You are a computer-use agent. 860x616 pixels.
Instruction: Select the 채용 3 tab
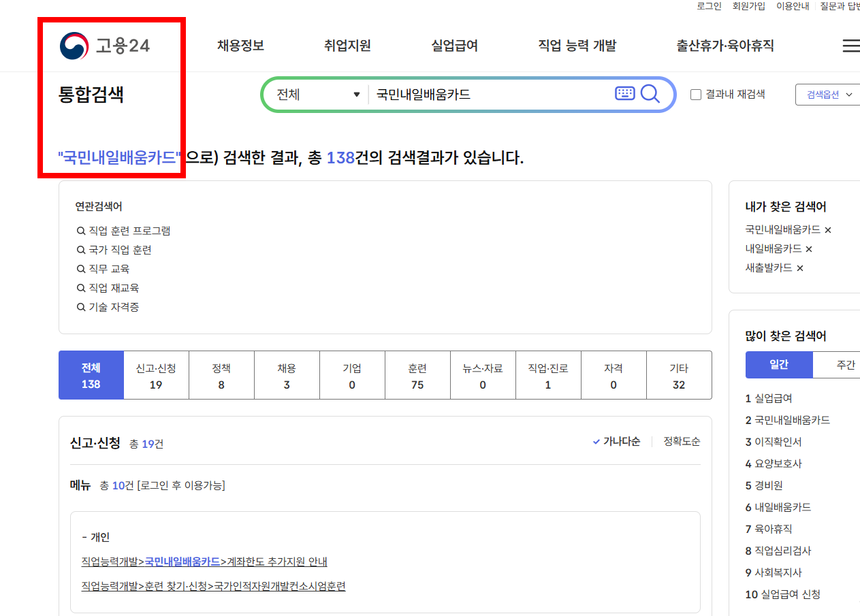pyautogui.click(x=287, y=375)
